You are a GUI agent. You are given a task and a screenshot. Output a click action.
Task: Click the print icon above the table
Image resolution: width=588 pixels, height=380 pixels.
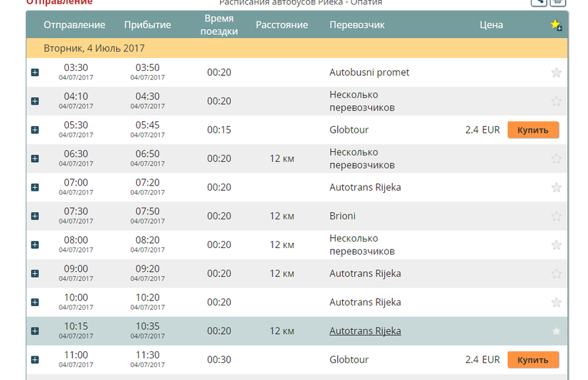point(558,2)
